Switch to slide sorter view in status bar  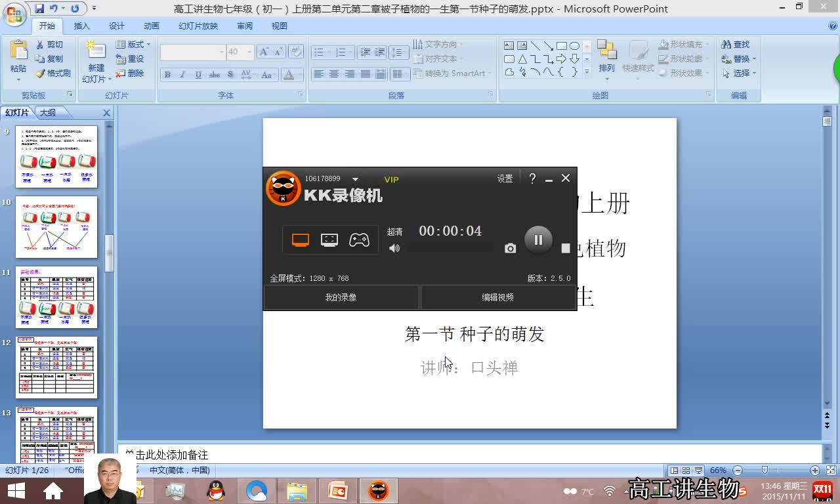pos(685,471)
